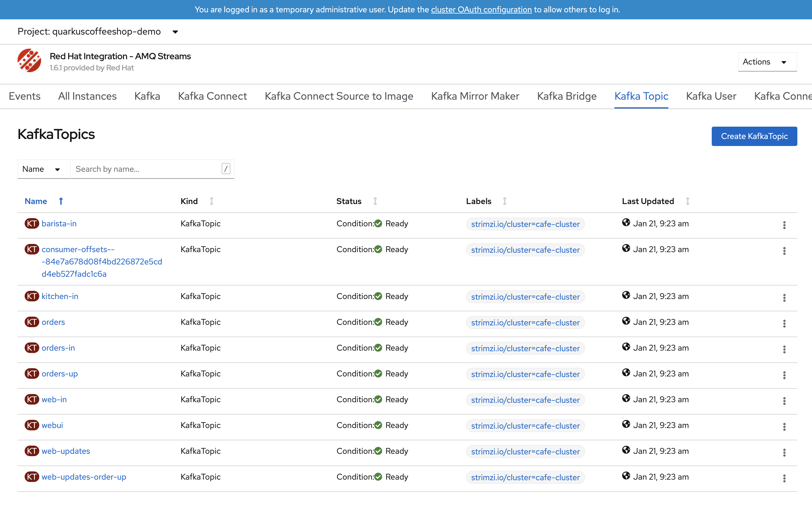Click KT badge icon beside kitchen-in
This screenshot has width=812, height=506.
point(32,296)
